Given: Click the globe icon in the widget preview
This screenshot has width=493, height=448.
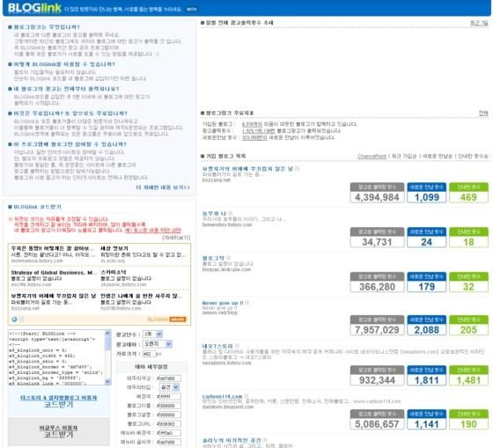Looking at the screenshot, I should 14,319.
